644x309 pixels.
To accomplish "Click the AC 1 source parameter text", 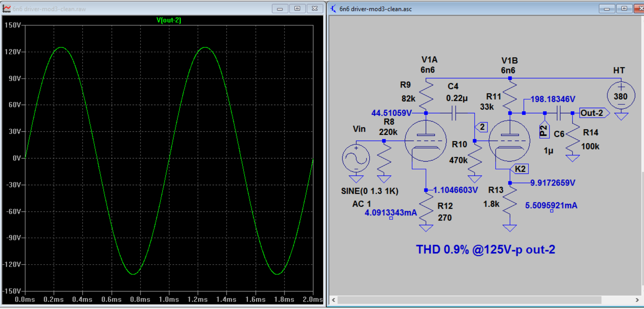I will coord(361,204).
